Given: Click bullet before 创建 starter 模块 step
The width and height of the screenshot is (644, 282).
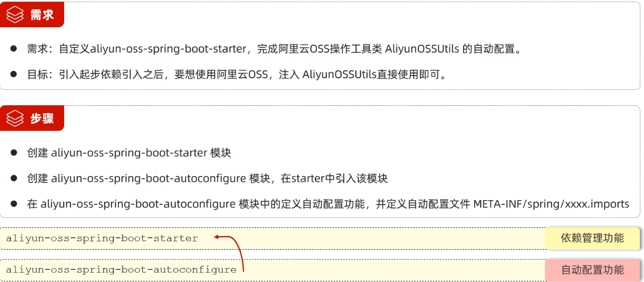Looking at the screenshot, I should coord(14,153).
